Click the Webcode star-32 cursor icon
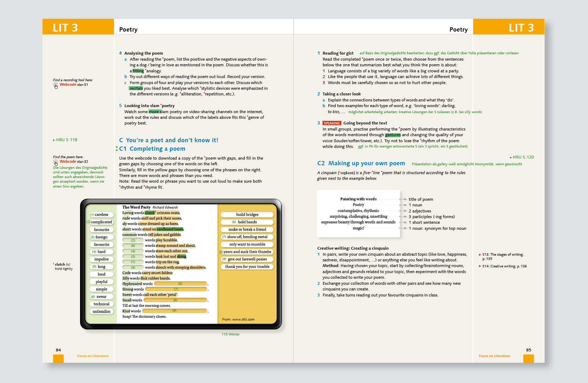 pyautogui.click(x=56, y=162)
